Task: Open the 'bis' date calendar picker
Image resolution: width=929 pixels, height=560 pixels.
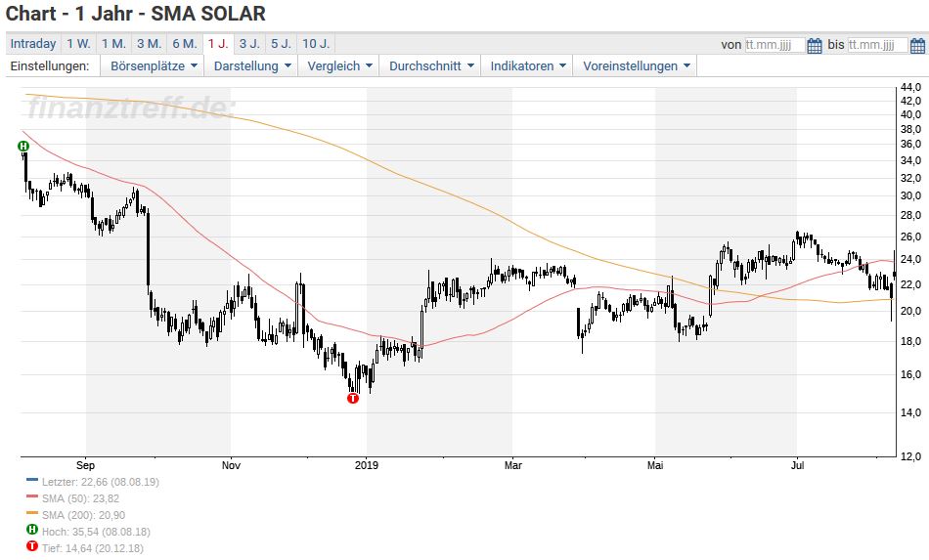Action: (x=917, y=45)
